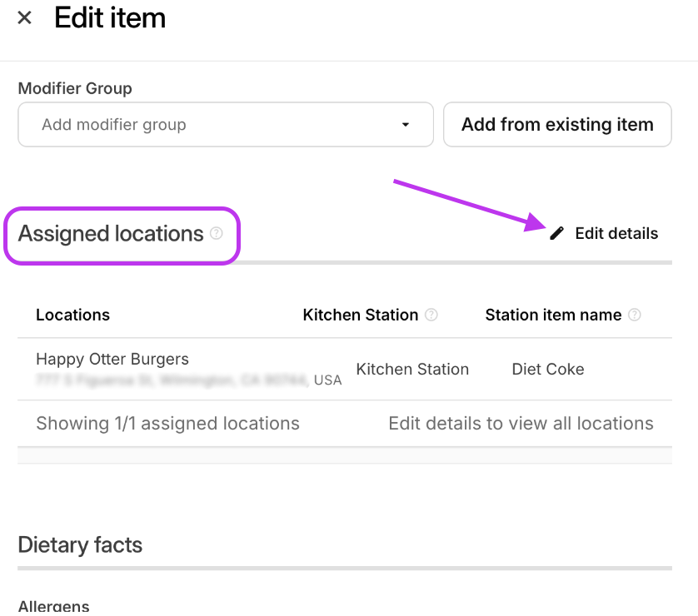Click the help icon beside Assigned locations
Viewport: 698px width, 616px height.
tap(216, 235)
